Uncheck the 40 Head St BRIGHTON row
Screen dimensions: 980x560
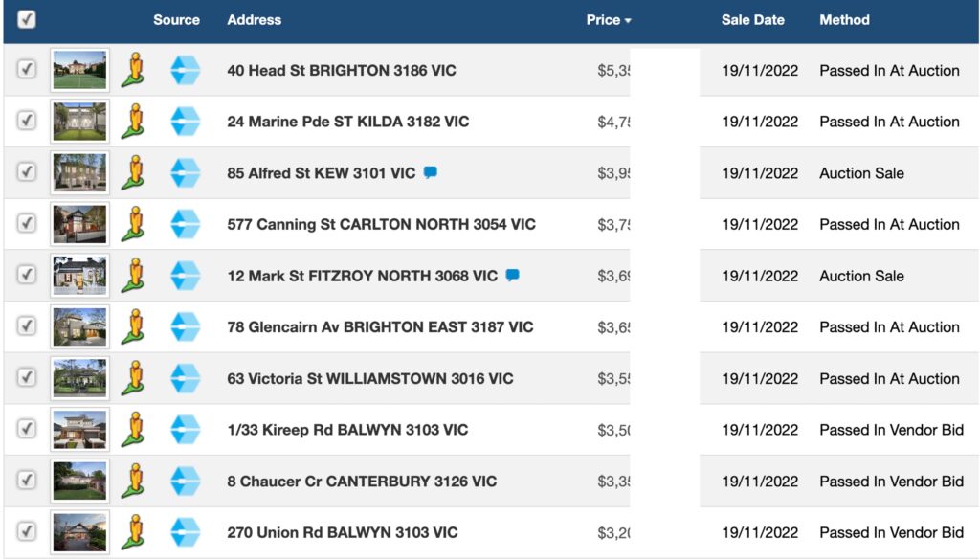point(26,69)
